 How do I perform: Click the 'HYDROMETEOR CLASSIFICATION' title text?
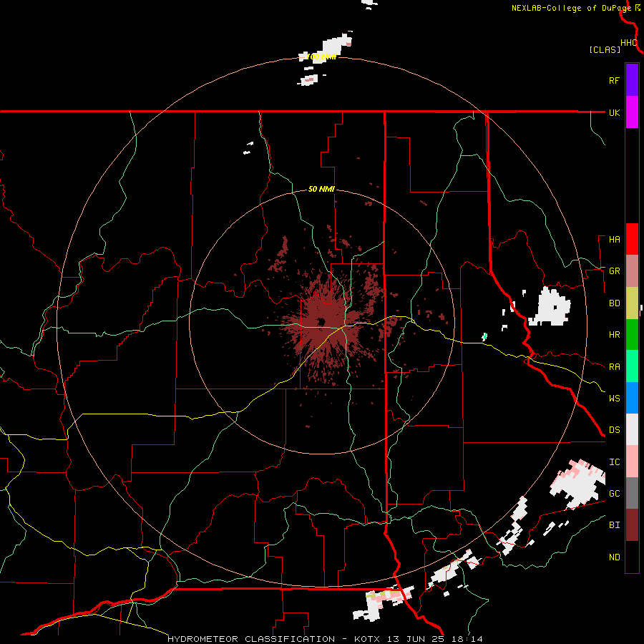pyautogui.click(x=251, y=639)
